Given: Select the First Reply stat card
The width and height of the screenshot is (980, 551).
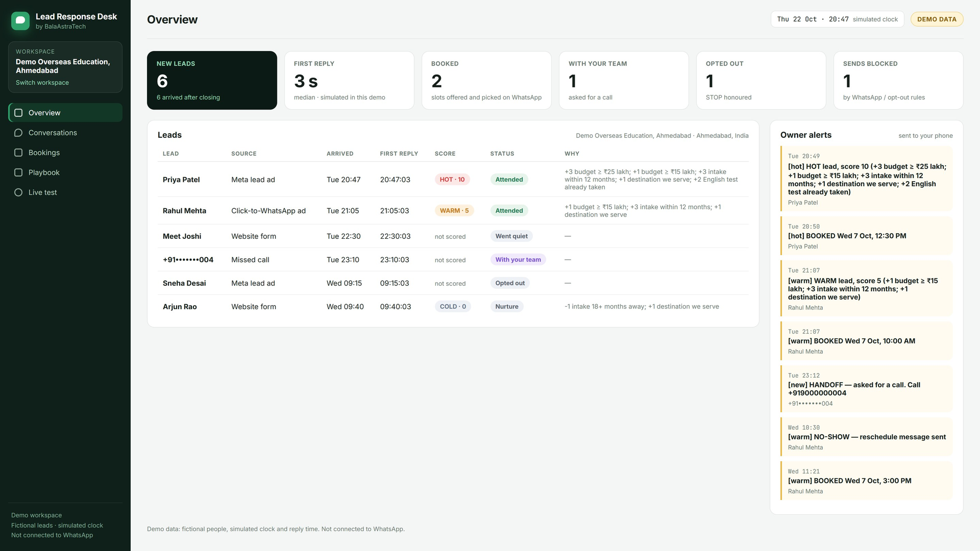Looking at the screenshot, I should coord(349,80).
